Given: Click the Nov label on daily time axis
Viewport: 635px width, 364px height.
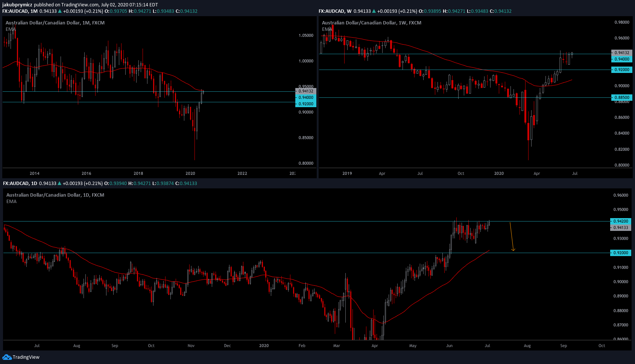Looking at the screenshot, I should click(x=191, y=346).
